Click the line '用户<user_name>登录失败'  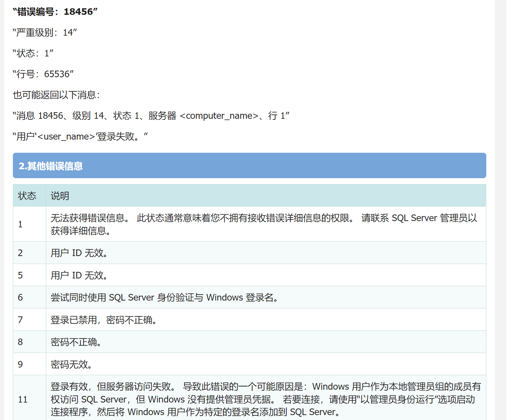pyautogui.click(x=80, y=137)
